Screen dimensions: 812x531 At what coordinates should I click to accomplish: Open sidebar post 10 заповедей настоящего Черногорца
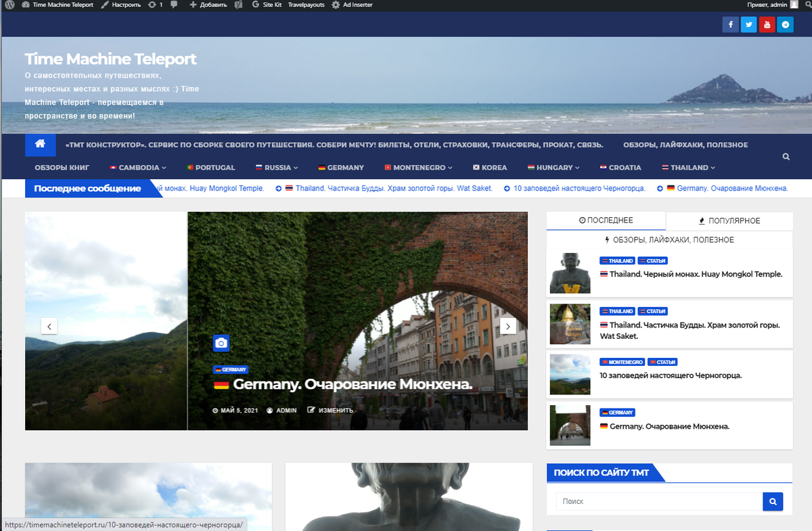pos(671,375)
